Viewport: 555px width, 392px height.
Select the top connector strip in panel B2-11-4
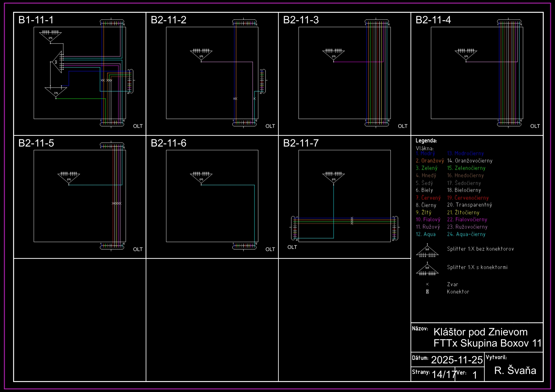click(x=509, y=22)
